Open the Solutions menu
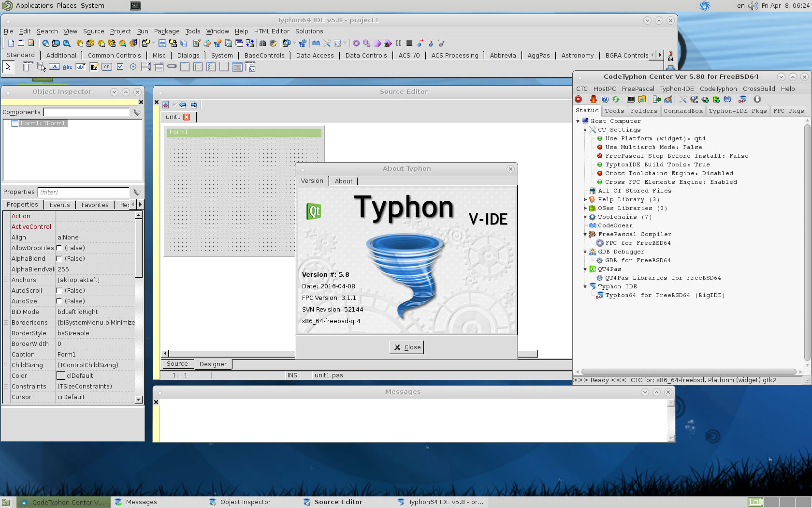Viewport: 812px width, 508px height. pos(309,31)
